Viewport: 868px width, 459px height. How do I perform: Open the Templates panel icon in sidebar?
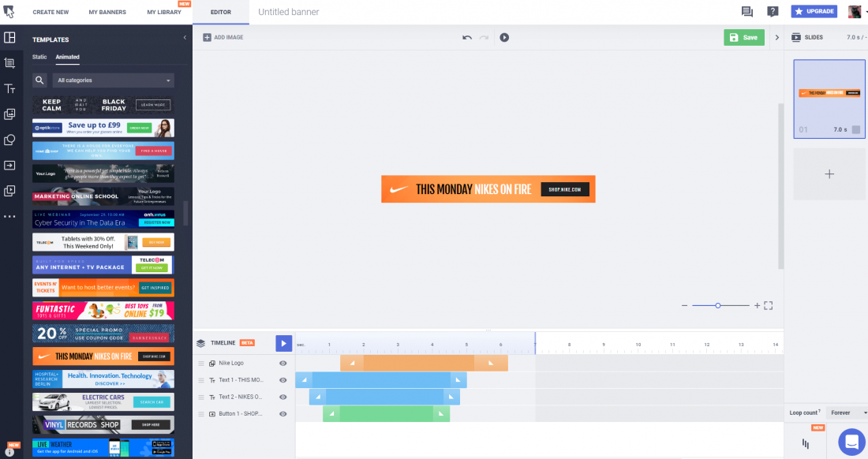click(9, 38)
